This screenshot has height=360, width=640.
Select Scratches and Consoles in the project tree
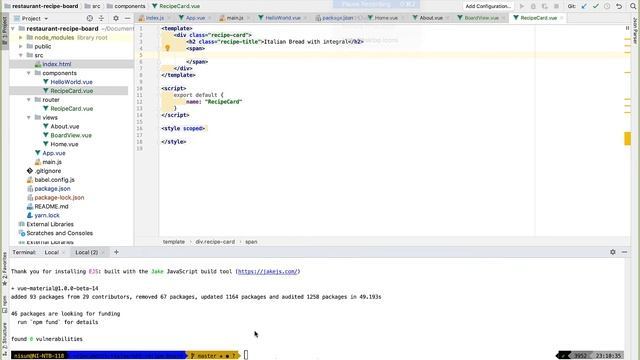click(60, 233)
